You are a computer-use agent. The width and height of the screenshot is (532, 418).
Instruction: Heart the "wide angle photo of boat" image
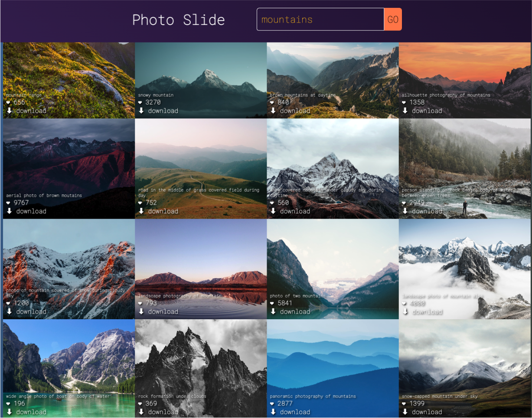tap(8, 403)
